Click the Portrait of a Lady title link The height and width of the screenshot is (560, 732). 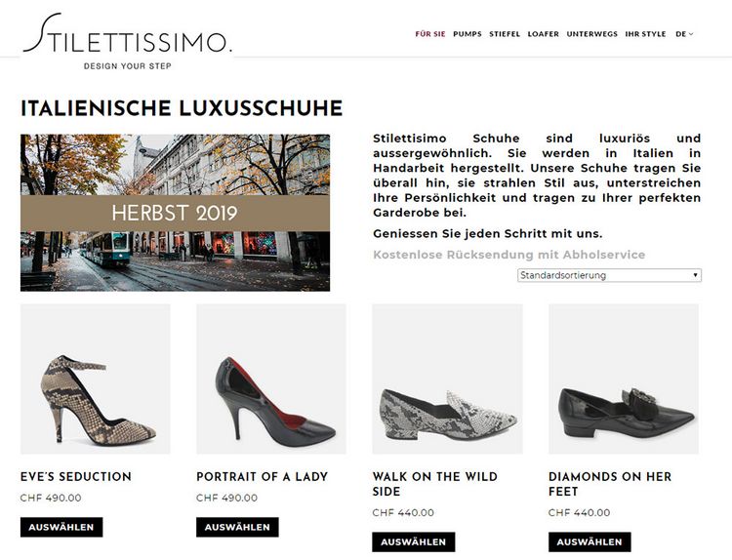click(x=263, y=476)
